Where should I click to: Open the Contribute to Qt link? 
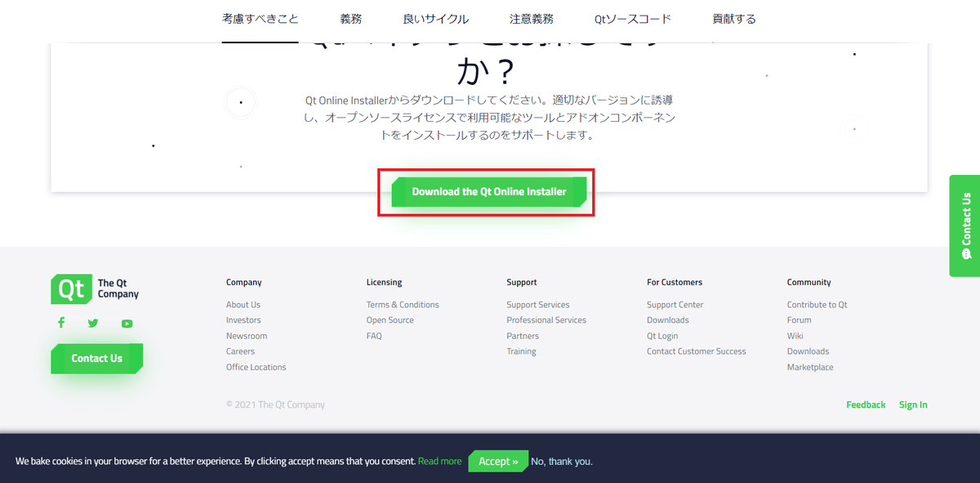pyautogui.click(x=817, y=305)
